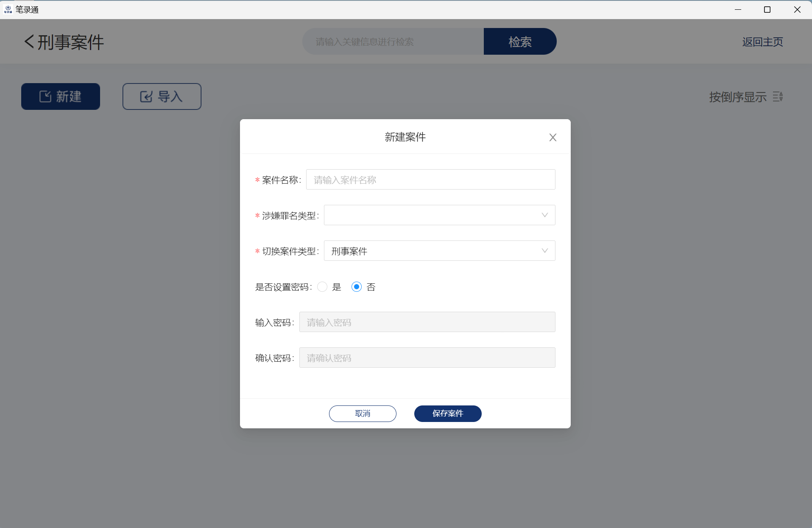This screenshot has width=812, height=528.
Task: Click the 按倒序显示 sort icon
Action: click(778, 97)
